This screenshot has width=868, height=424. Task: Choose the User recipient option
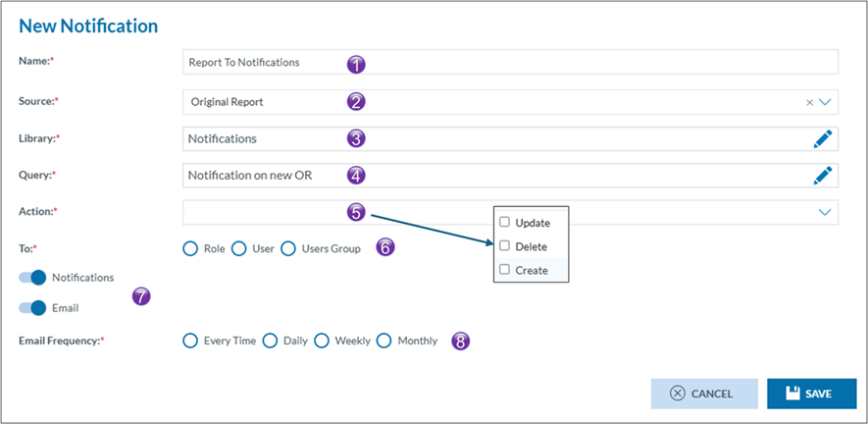coord(239,248)
